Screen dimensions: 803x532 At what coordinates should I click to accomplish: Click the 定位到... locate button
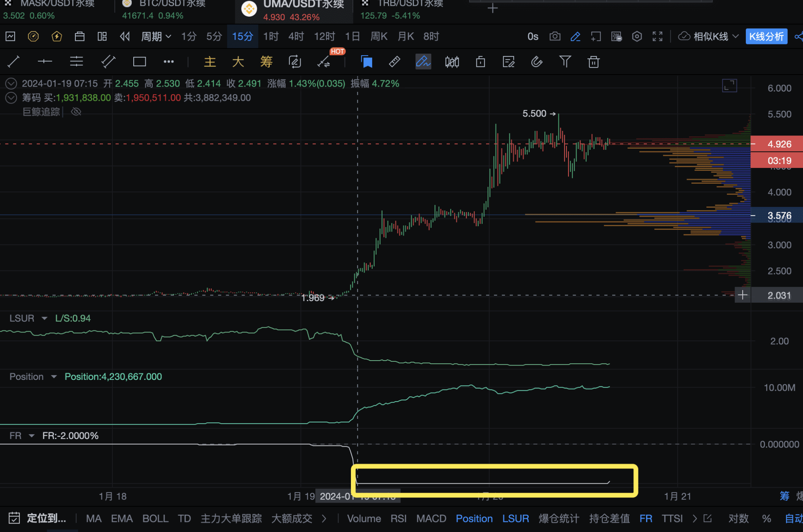click(37, 518)
